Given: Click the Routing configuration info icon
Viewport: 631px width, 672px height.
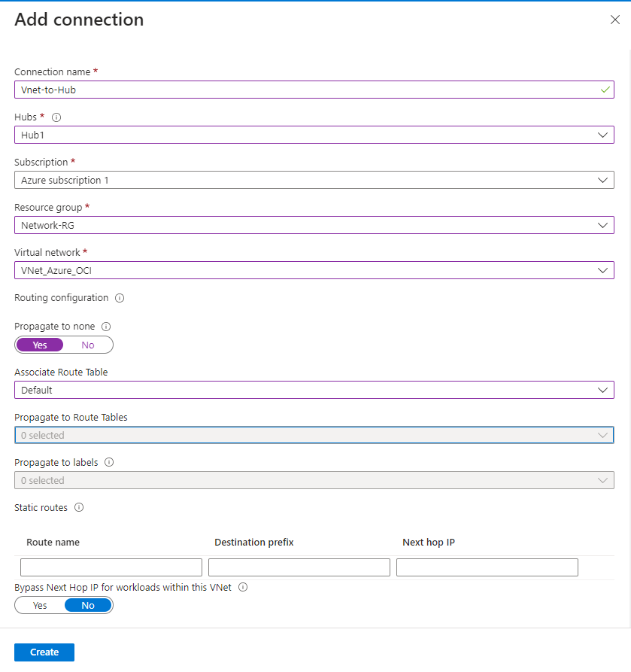Looking at the screenshot, I should click(120, 298).
